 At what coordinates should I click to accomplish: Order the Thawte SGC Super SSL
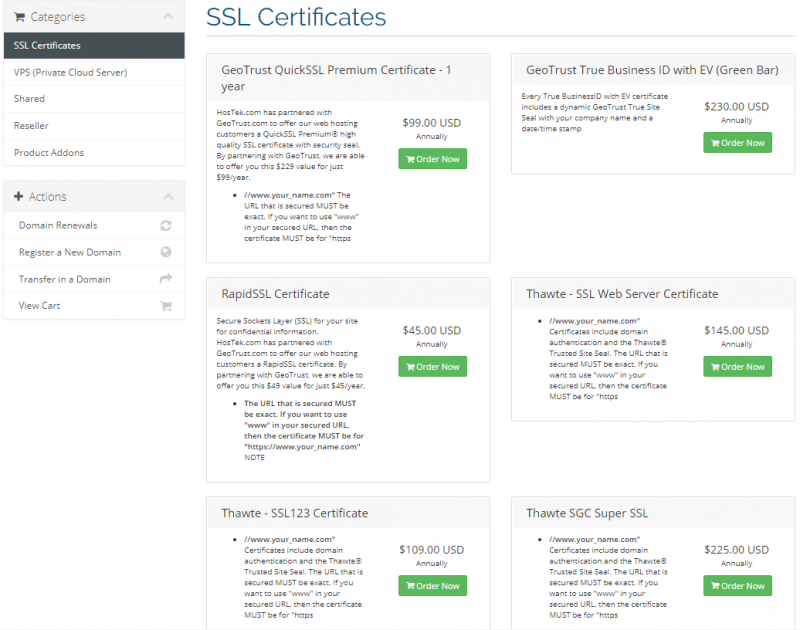[x=737, y=586]
